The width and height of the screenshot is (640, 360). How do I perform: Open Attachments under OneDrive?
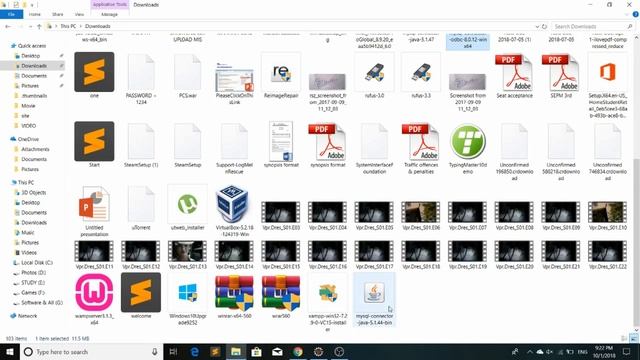point(35,149)
